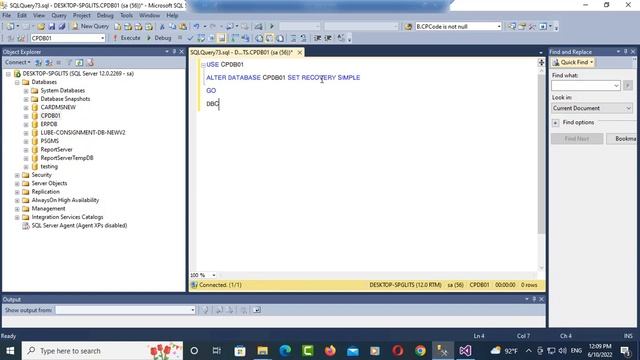
Task: Expand the CPDB01 database node
Action: tap(26, 116)
